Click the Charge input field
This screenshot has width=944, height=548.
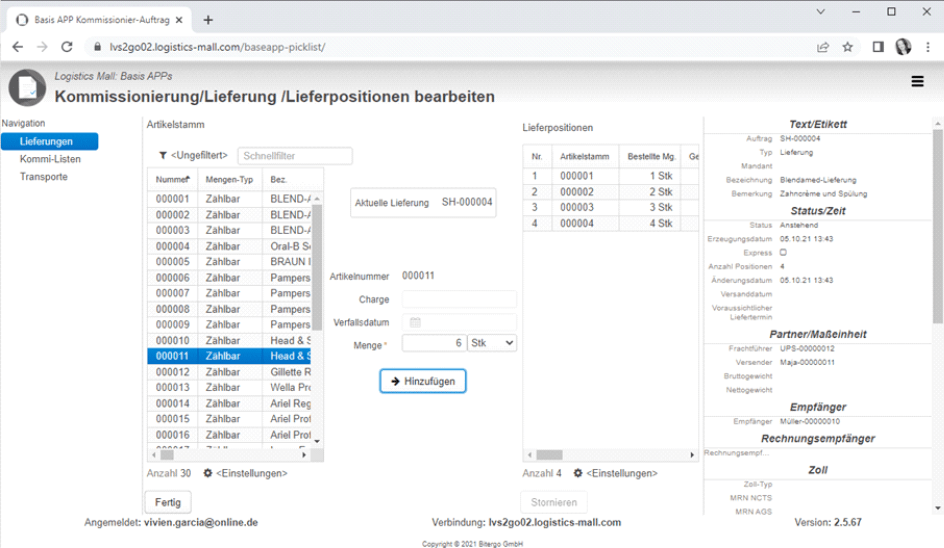tap(459, 299)
